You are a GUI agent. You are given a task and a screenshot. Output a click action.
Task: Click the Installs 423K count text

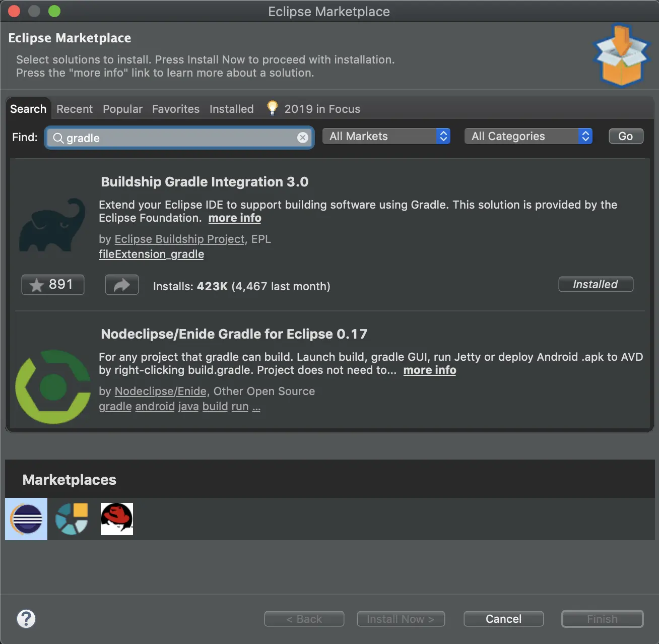click(x=242, y=286)
